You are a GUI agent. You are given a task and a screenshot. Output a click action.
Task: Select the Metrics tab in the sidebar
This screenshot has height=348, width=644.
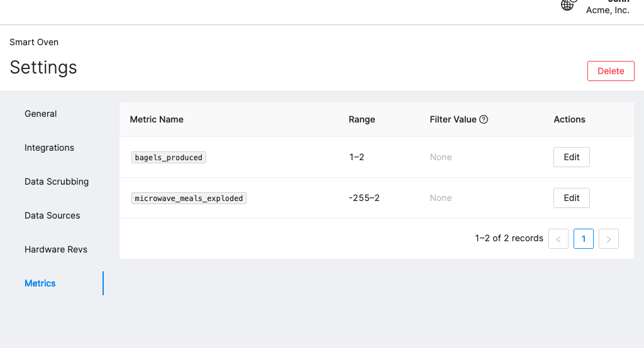pyautogui.click(x=40, y=283)
